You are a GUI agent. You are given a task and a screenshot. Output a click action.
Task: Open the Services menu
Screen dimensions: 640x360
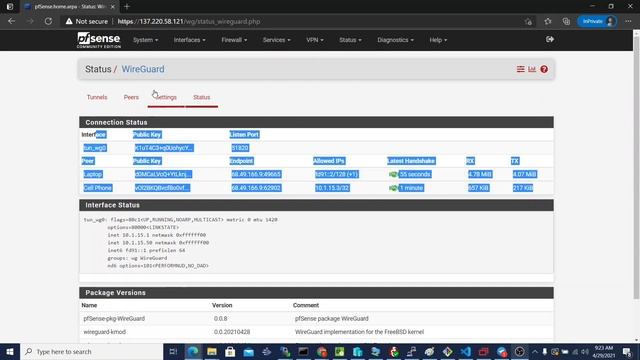(x=276, y=40)
